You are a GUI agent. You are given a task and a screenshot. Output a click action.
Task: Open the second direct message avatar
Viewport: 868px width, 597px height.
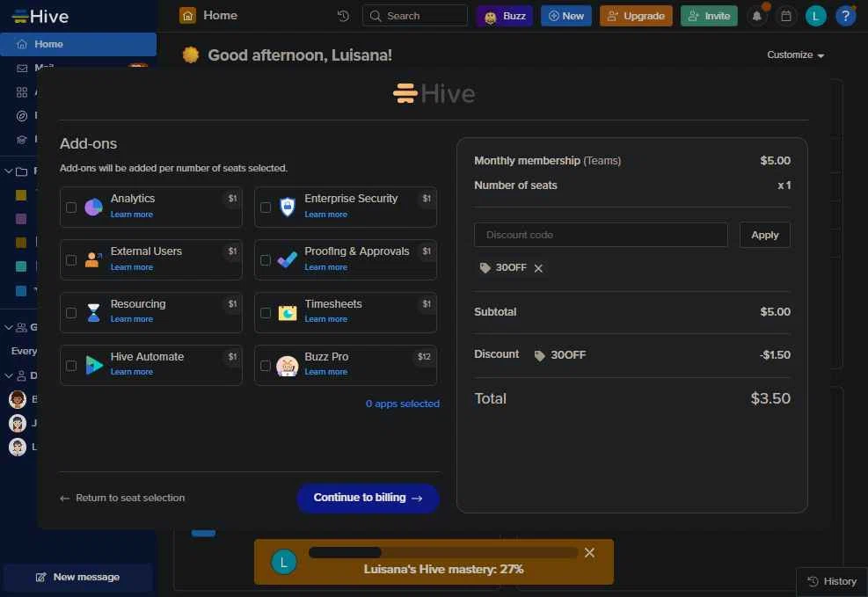point(18,423)
